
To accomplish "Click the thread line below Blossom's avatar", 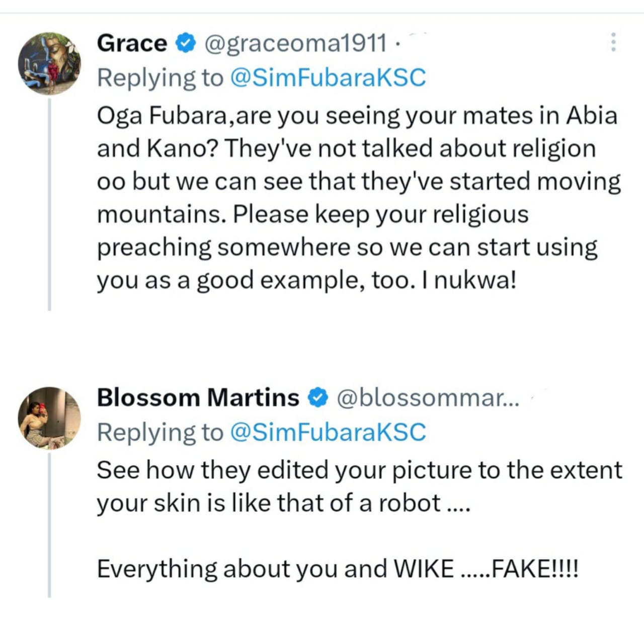I will click(x=49, y=523).
